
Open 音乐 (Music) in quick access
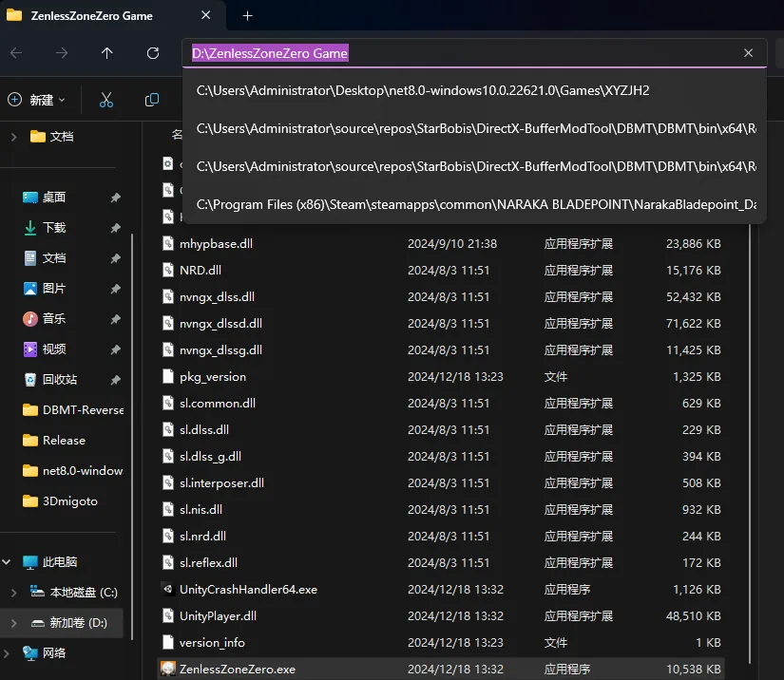point(54,319)
